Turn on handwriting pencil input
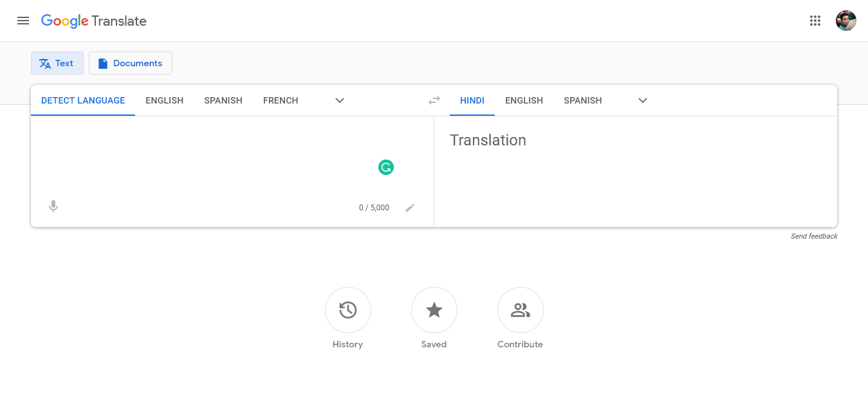 410,207
